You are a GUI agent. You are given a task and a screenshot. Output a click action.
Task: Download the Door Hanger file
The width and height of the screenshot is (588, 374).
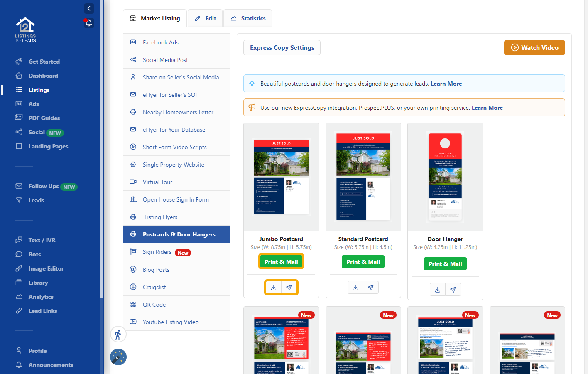(x=438, y=290)
